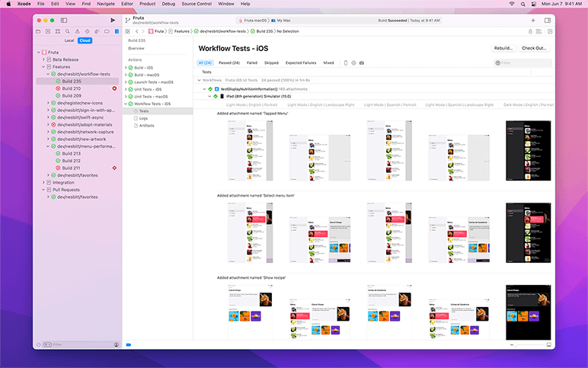Select the 'All (24)' filter
The height and width of the screenshot is (368, 588).
click(206, 62)
